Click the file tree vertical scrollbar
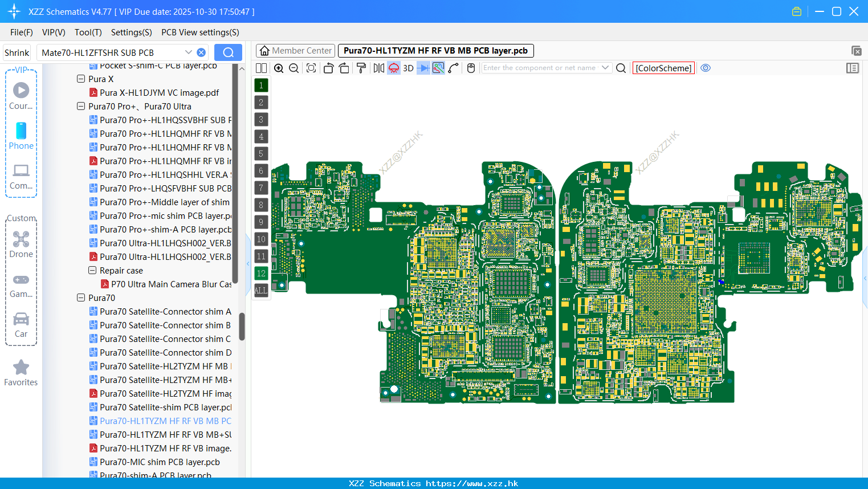The height and width of the screenshot is (489, 868). (242, 327)
